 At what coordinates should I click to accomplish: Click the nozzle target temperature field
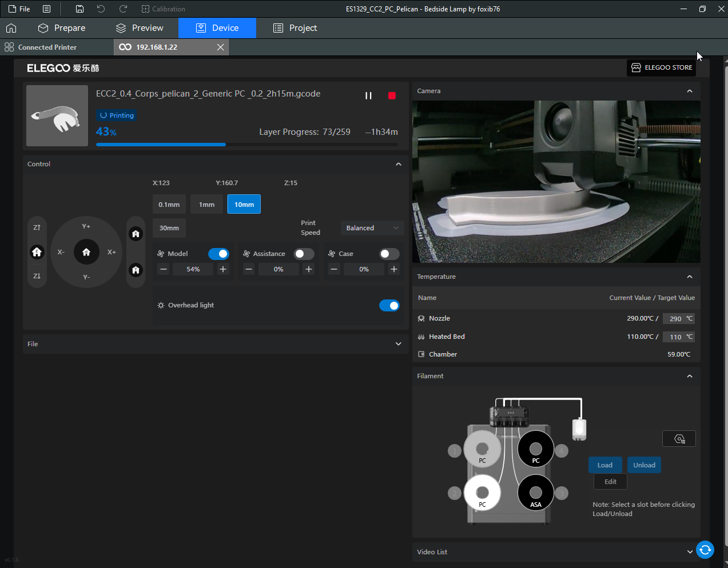coord(675,319)
